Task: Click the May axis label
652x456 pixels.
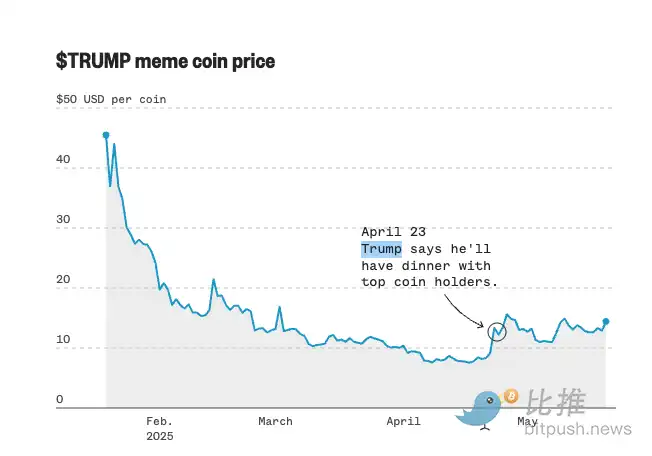Action: click(527, 422)
